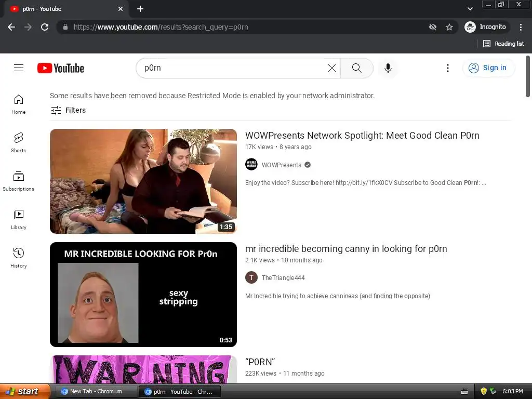
Task: Click the page vertical scrollbar
Action: (528, 76)
